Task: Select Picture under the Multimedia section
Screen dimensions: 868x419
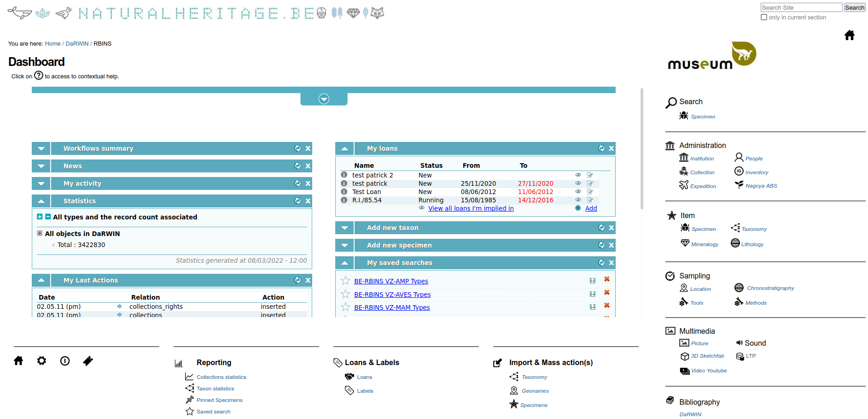Action: pos(700,343)
